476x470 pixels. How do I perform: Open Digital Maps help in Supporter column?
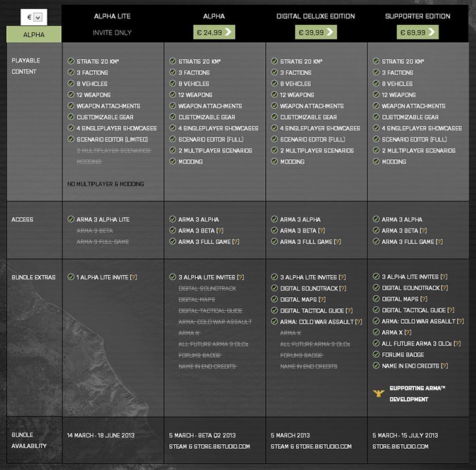424,299
